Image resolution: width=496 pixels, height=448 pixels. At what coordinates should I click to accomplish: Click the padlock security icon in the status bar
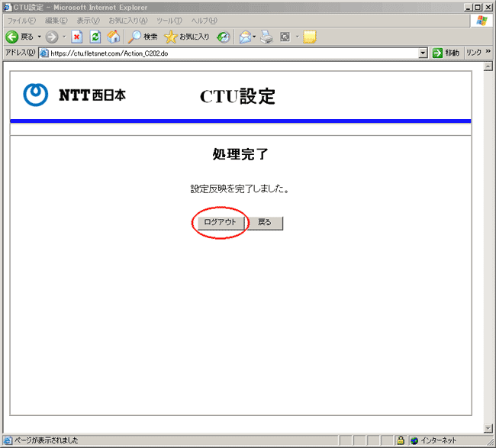pyautogui.click(x=401, y=440)
